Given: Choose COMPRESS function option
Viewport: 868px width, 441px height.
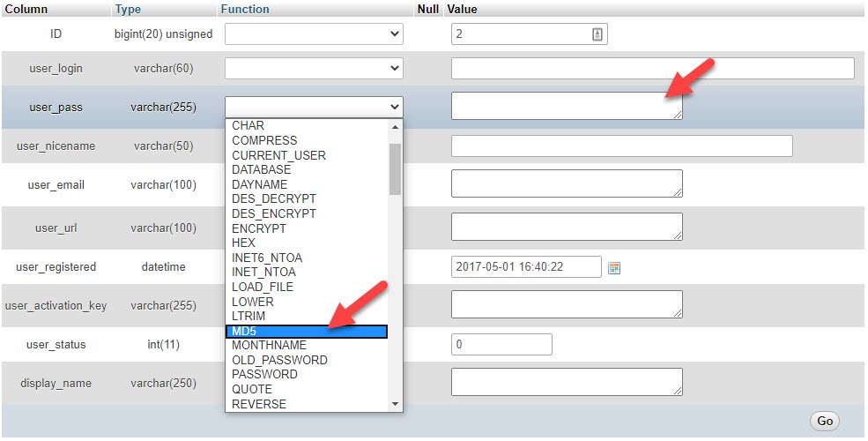Looking at the screenshot, I should click(x=264, y=141).
